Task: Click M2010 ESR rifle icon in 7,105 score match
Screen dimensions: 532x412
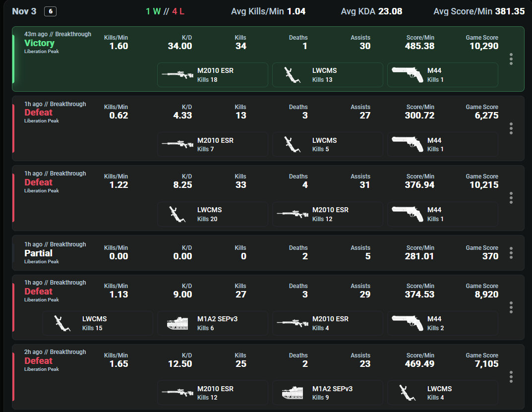Action: click(177, 393)
